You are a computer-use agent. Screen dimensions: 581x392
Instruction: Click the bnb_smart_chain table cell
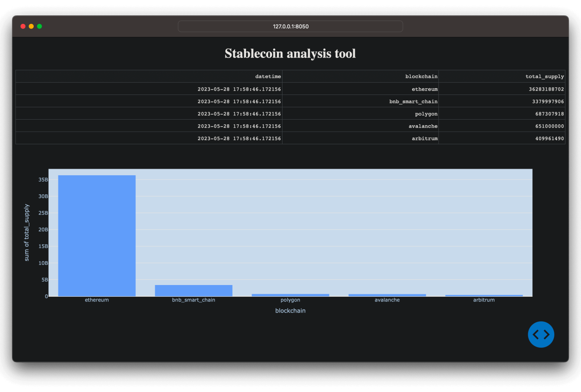[414, 101]
